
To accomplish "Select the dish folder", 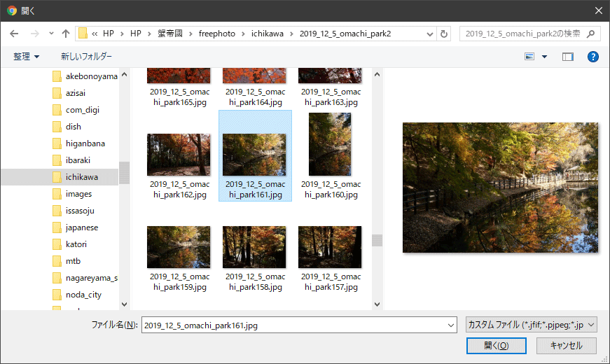I will (x=67, y=127).
